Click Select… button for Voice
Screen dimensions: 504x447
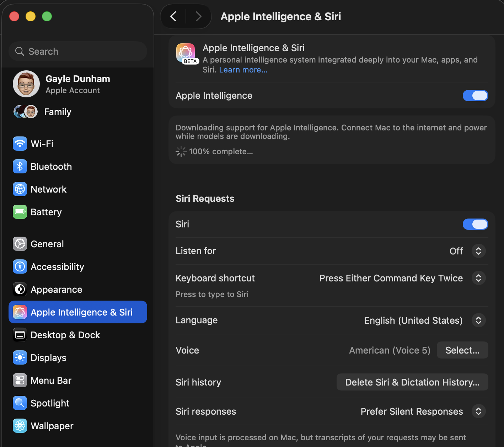pyautogui.click(x=462, y=350)
